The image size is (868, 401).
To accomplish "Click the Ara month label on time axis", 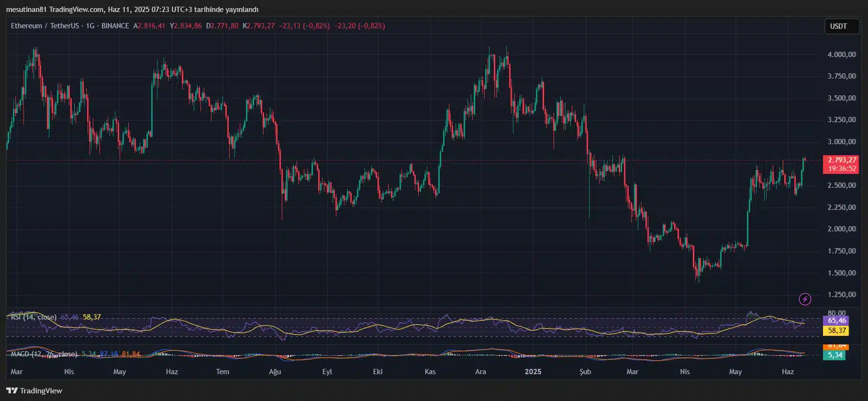I will [480, 372].
